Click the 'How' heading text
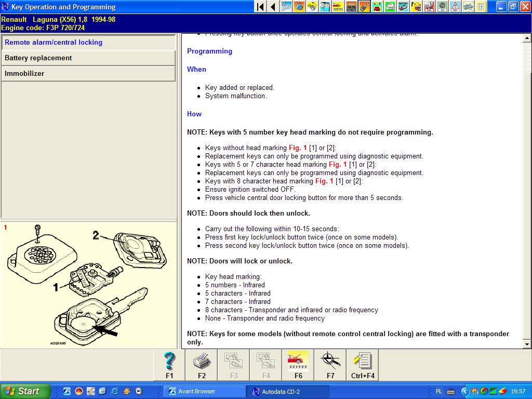This screenshot has height=399, width=532. 194,114
